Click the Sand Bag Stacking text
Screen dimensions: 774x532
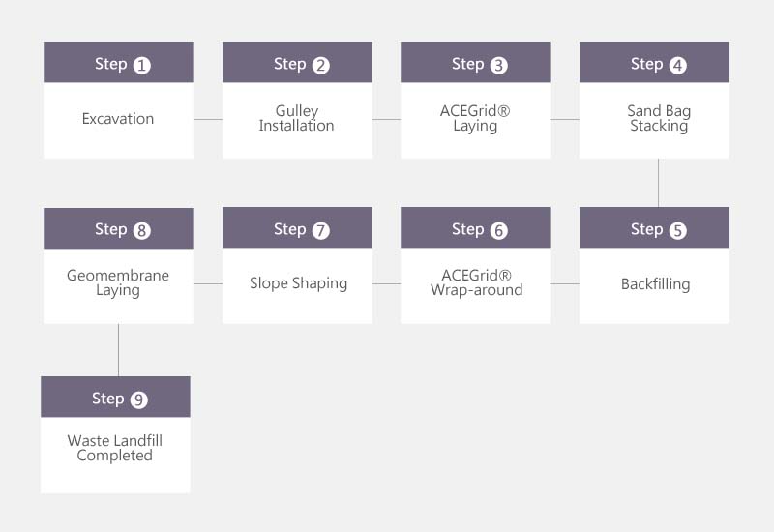pos(659,118)
